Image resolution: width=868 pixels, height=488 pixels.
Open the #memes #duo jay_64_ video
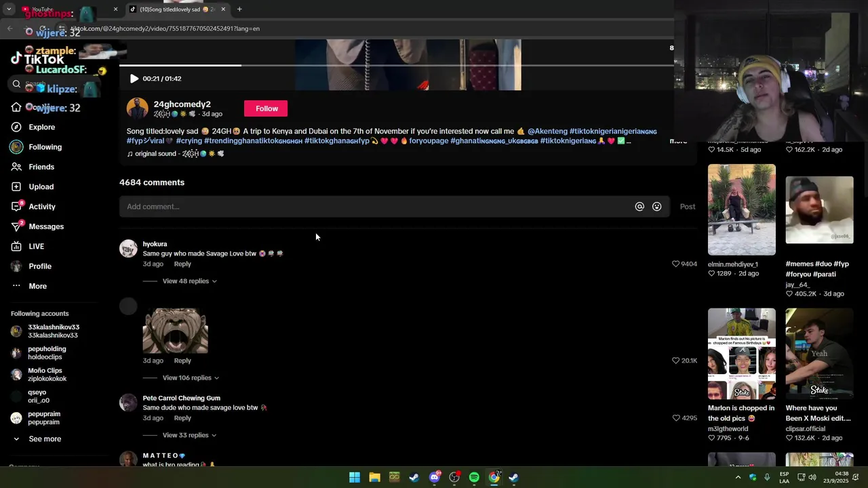click(x=819, y=210)
